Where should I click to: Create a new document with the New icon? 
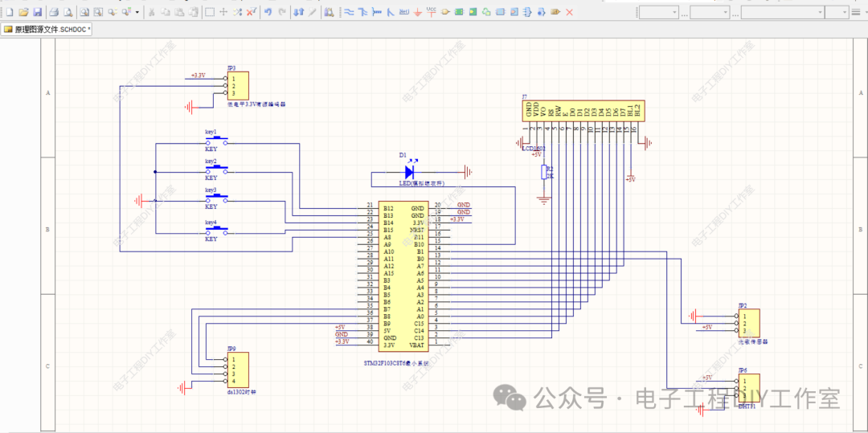click(10, 11)
